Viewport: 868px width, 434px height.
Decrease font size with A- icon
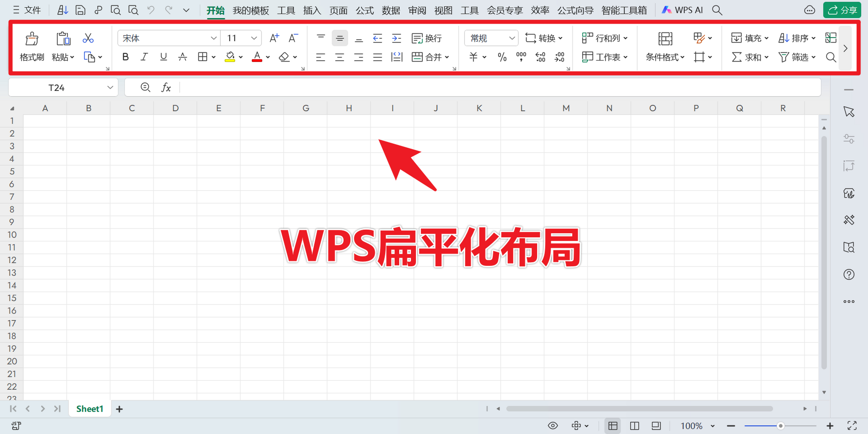pos(293,38)
